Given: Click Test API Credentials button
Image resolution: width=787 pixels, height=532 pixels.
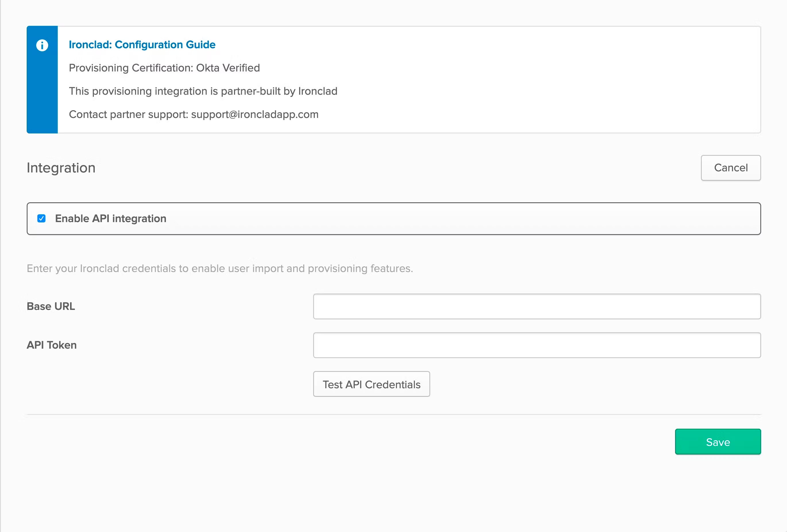Looking at the screenshot, I should pos(371,384).
